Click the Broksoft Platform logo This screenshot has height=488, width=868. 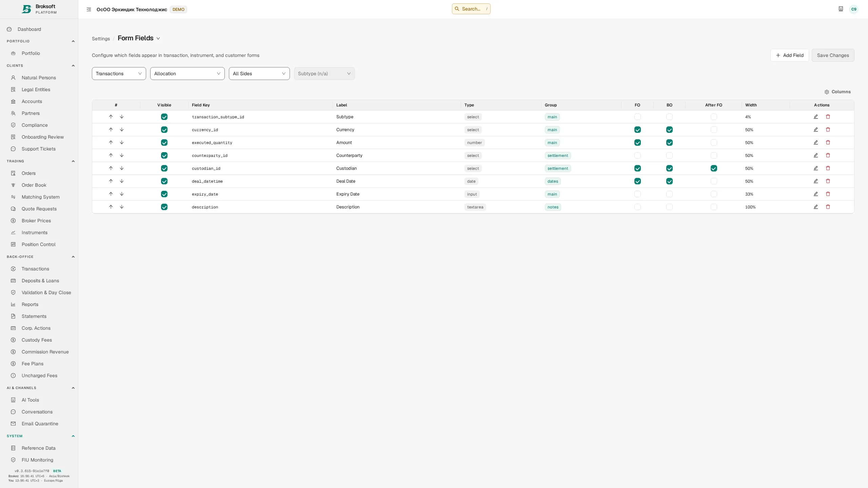39,9
